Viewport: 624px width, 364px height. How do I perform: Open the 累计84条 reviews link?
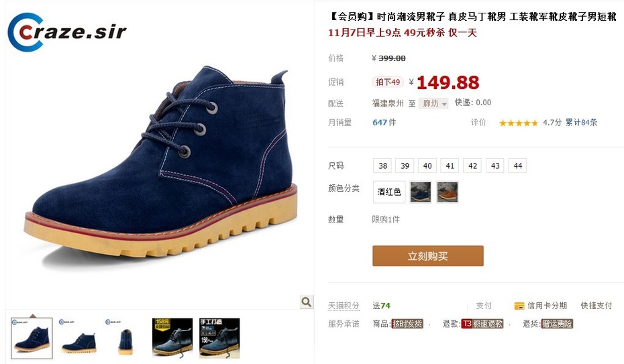582,123
